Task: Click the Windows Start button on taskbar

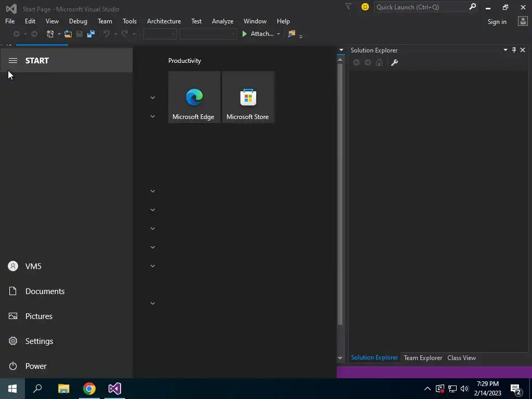Action: (12, 389)
